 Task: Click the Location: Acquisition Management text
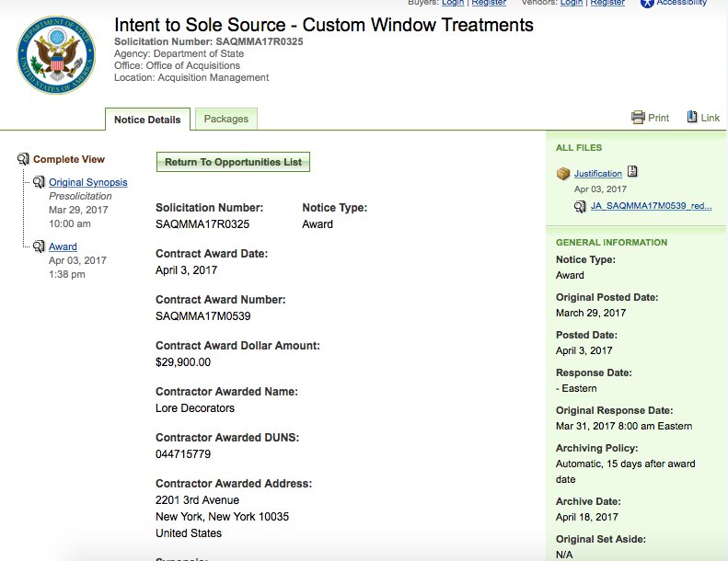191,77
